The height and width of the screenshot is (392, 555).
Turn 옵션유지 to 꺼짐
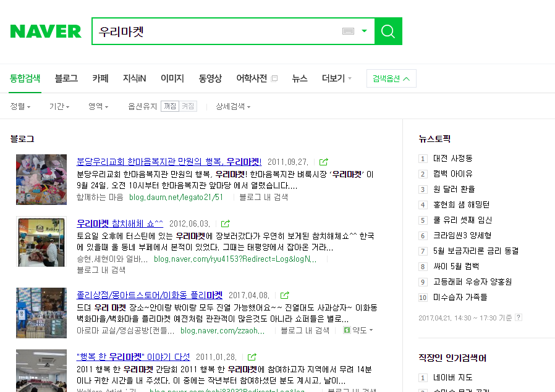coord(170,106)
